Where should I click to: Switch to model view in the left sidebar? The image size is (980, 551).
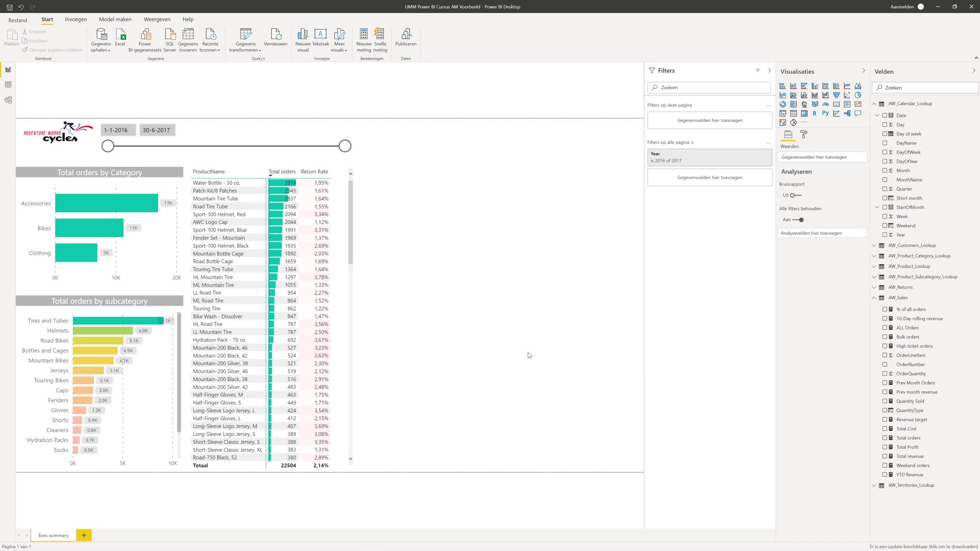point(8,100)
